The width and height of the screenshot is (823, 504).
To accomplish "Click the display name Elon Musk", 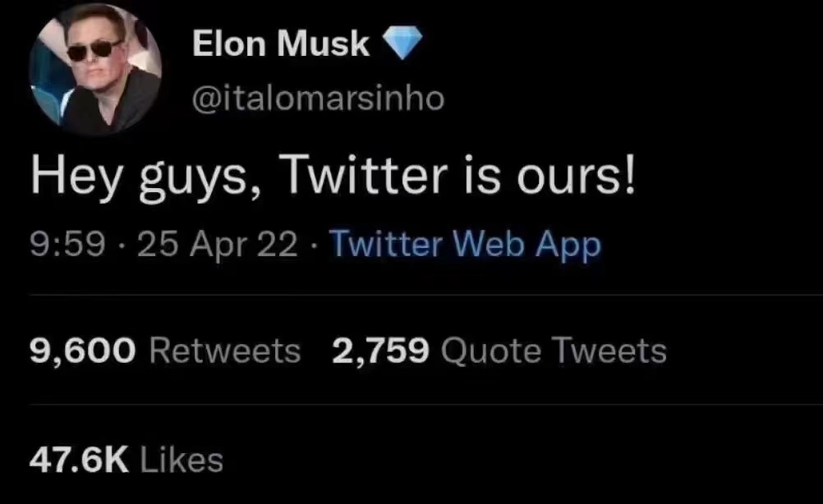I will tap(281, 45).
